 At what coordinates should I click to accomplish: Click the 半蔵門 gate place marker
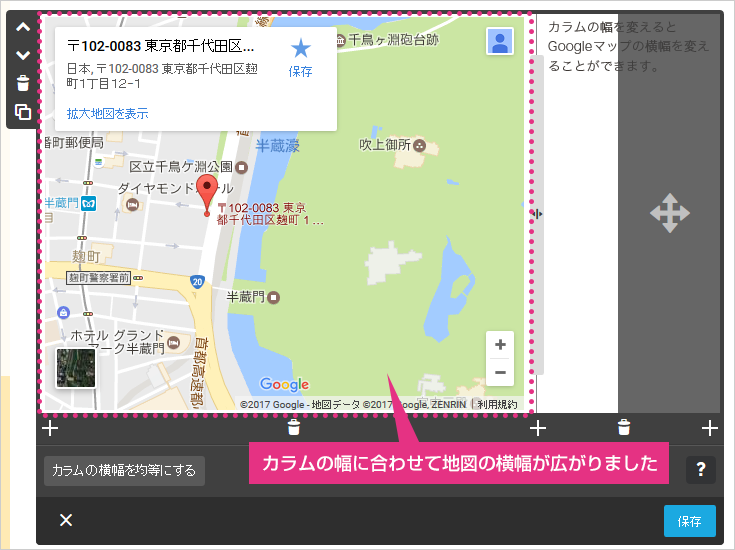coord(273,297)
